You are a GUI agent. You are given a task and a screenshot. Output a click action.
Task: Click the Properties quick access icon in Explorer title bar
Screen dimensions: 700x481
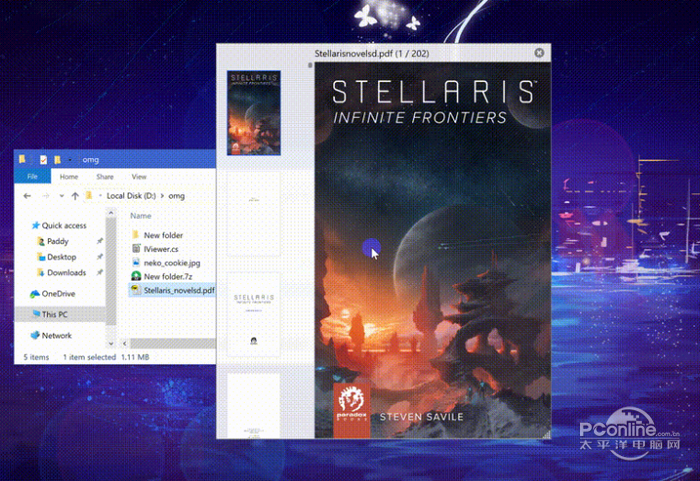pos(43,159)
